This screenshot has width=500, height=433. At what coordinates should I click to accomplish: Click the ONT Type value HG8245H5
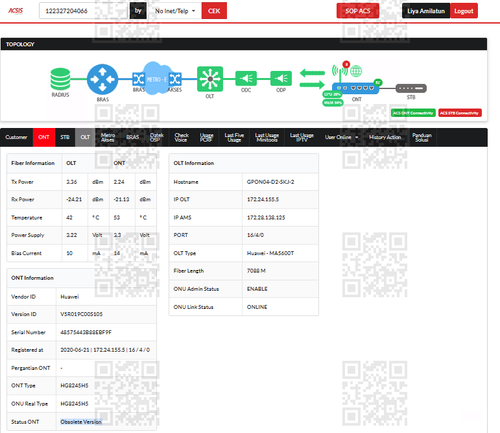pos(74,385)
